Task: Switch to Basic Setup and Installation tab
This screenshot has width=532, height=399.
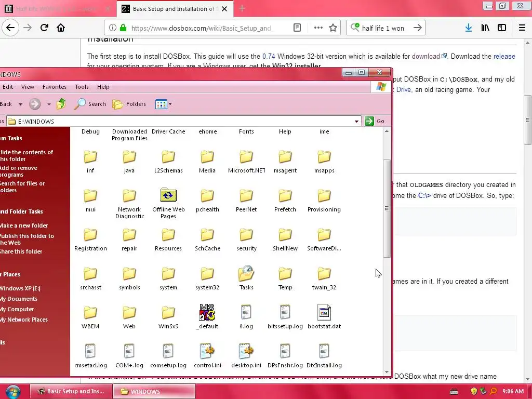Action: coord(175,9)
